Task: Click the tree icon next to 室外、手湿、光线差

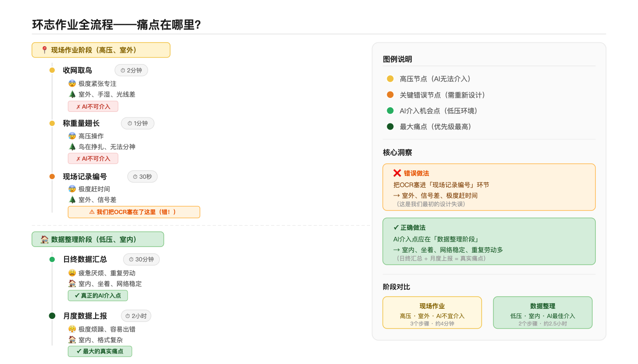Action: click(x=72, y=94)
